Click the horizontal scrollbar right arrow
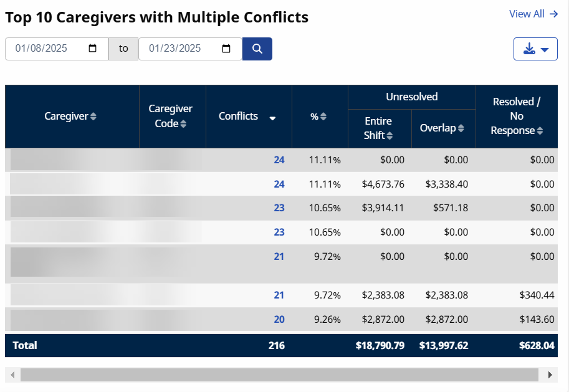The image size is (569, 392). click(550, 375)
